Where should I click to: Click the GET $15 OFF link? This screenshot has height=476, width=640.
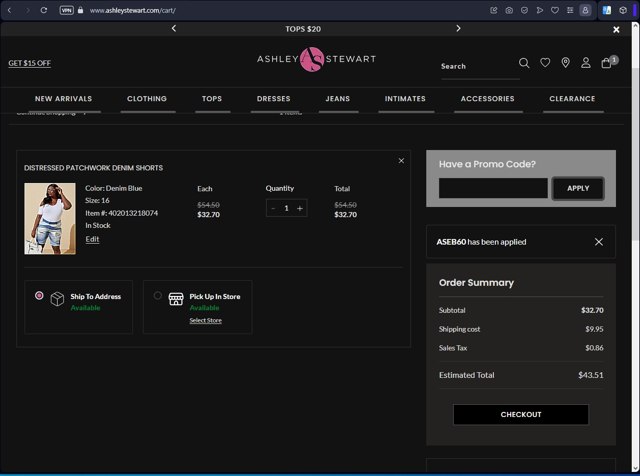point(29,63)
